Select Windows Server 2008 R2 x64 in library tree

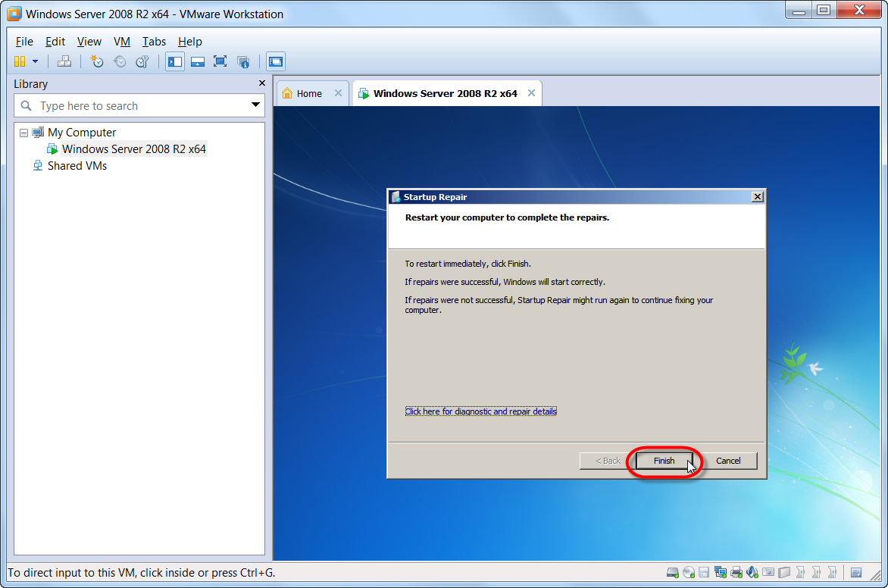(x=133, y=149)
